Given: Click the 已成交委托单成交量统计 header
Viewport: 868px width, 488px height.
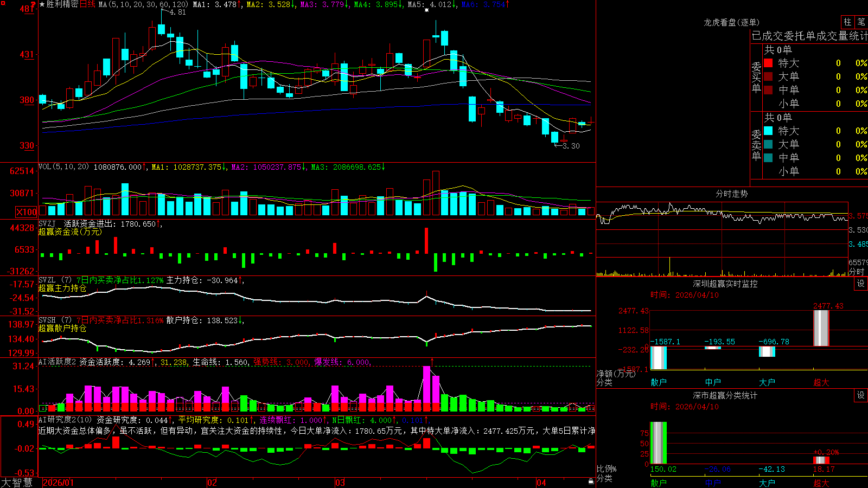Looking at the screenshot, I should click(809, 36).
